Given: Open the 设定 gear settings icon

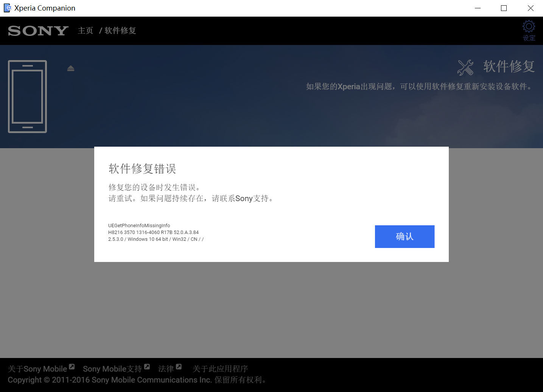Looking at the screenshot, I should click(x=529, y=30).
